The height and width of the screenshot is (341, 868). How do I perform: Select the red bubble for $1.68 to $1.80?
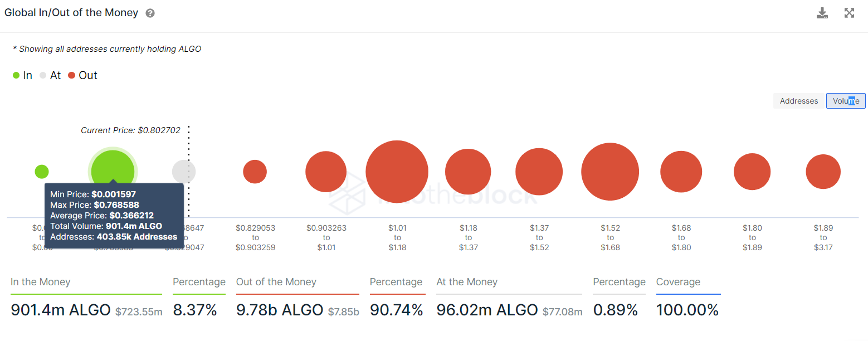click(681, 172)
